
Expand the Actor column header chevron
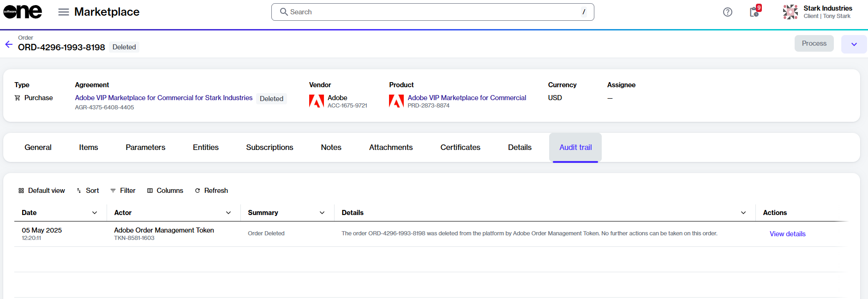tap(228, 213)
